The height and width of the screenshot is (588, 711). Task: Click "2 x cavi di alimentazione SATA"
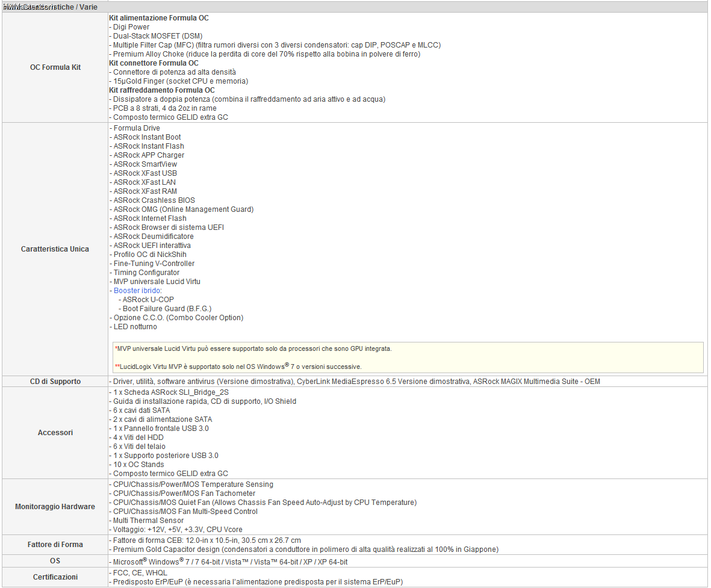click(x=161, y=420)
